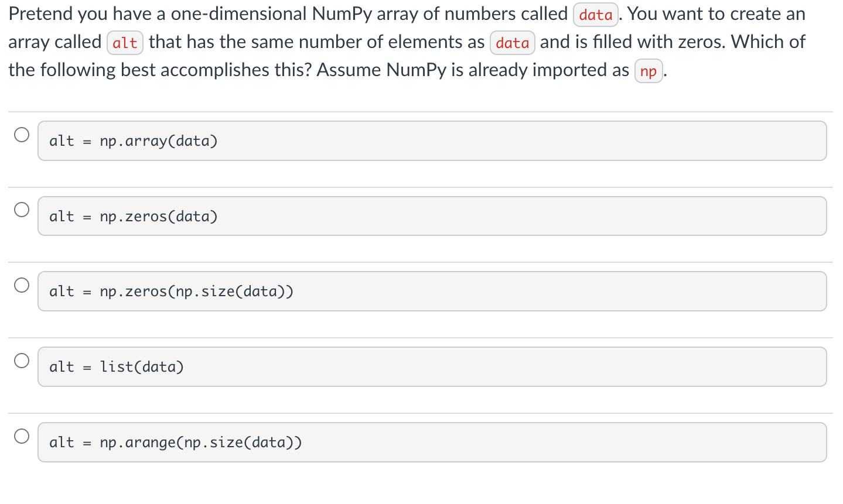Click the red 'data' code token after 'called'

coord(595,15)
